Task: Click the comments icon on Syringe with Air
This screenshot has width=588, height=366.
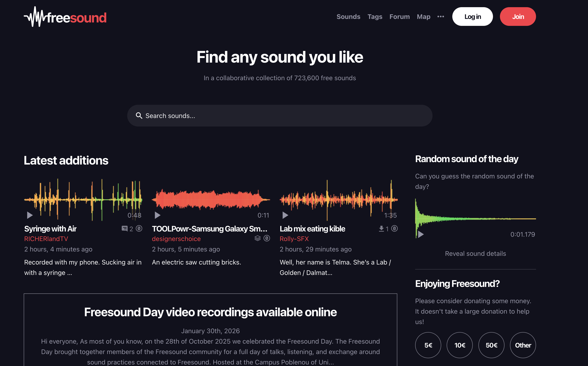Action: click(x=124, y=228)
